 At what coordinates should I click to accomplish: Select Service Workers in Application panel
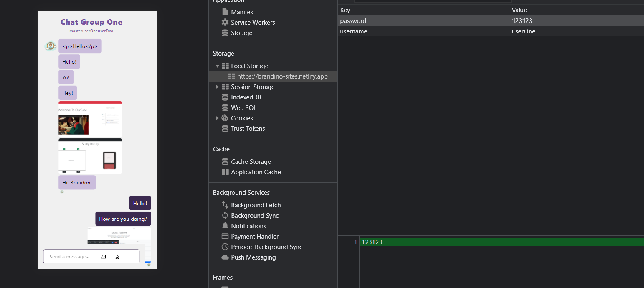pyautogui.click(x=252, y=22)
